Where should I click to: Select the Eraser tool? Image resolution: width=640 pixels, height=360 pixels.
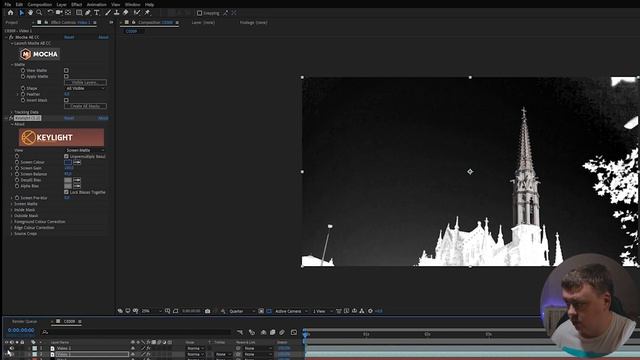point(126,13)
